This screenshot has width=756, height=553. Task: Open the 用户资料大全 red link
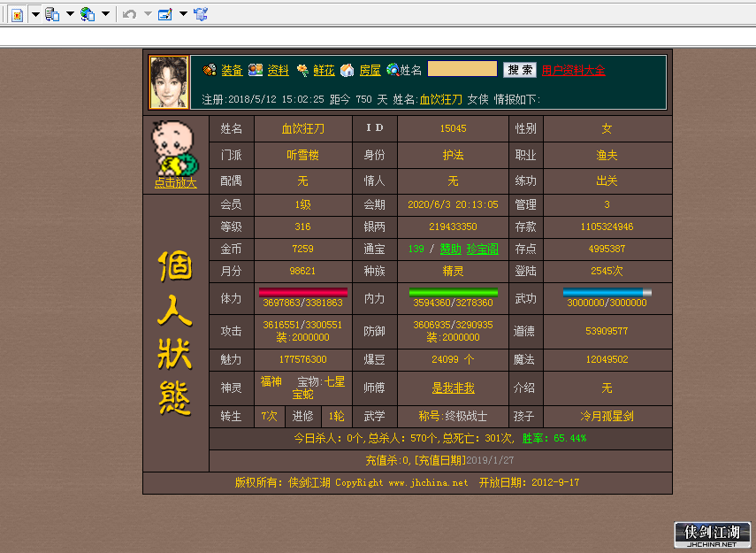click(573, 71)
